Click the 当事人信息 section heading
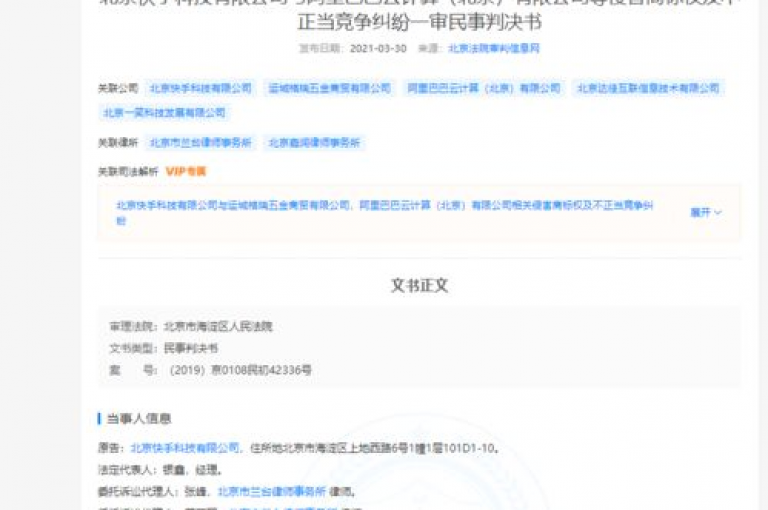Screen dimensions: 768x510 tap(139, 418)
